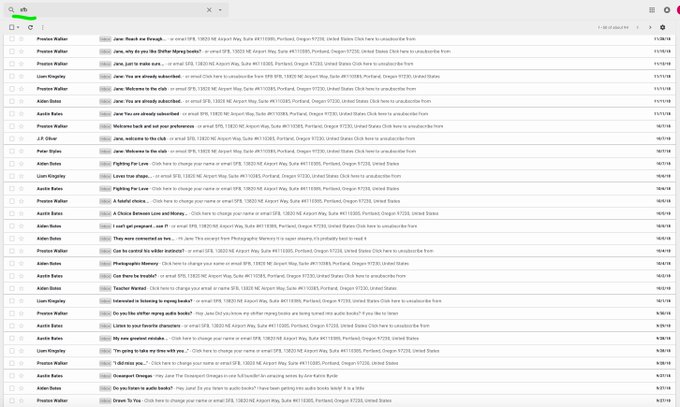Clear the search query with the X
The image size is (680, 407).
pos(209,10)
